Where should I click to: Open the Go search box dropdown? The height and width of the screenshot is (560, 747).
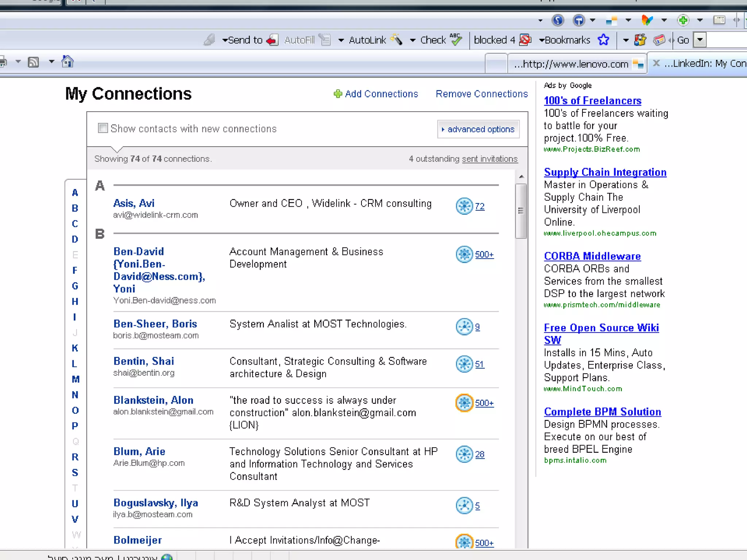[x=700, y=40]
